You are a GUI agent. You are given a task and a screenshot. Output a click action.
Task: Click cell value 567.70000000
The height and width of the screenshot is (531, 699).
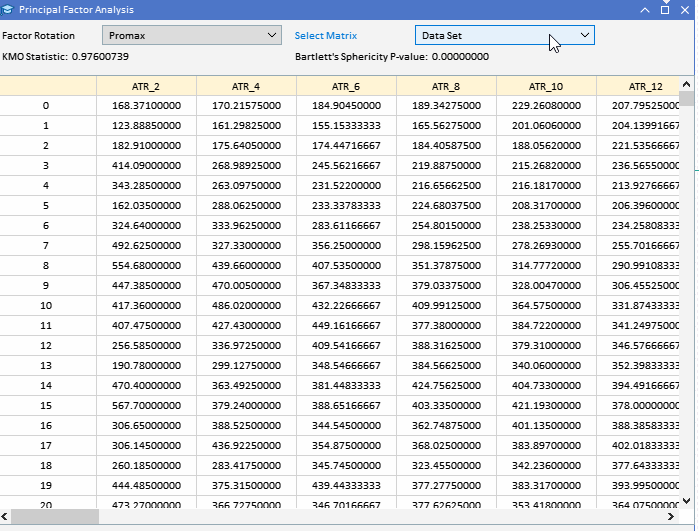coord(146,405)
